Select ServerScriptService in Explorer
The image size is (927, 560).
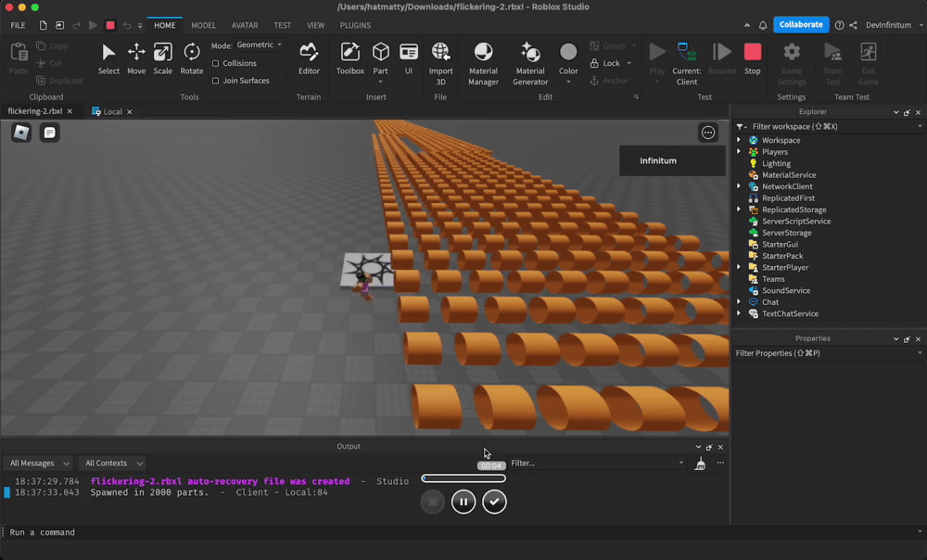pyautogui.click(x=795, y=222)
